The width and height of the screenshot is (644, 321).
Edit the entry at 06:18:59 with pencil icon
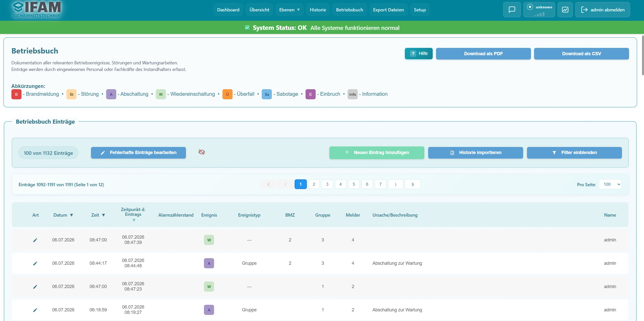(x=35, y=310)
